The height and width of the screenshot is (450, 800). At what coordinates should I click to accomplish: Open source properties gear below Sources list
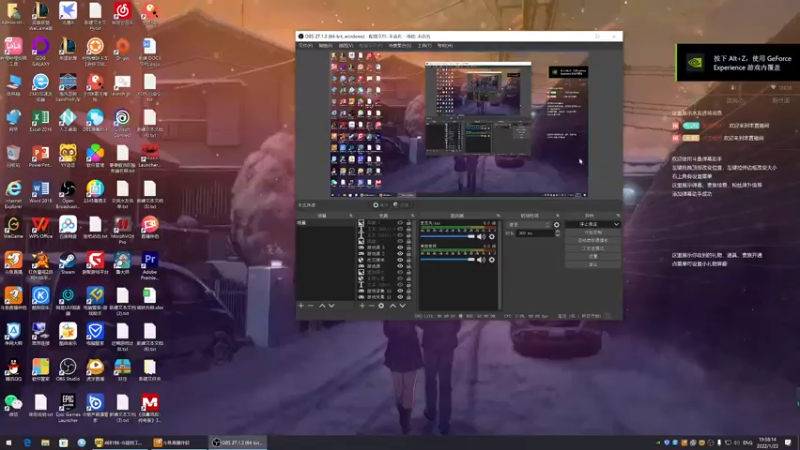[381, 306]
